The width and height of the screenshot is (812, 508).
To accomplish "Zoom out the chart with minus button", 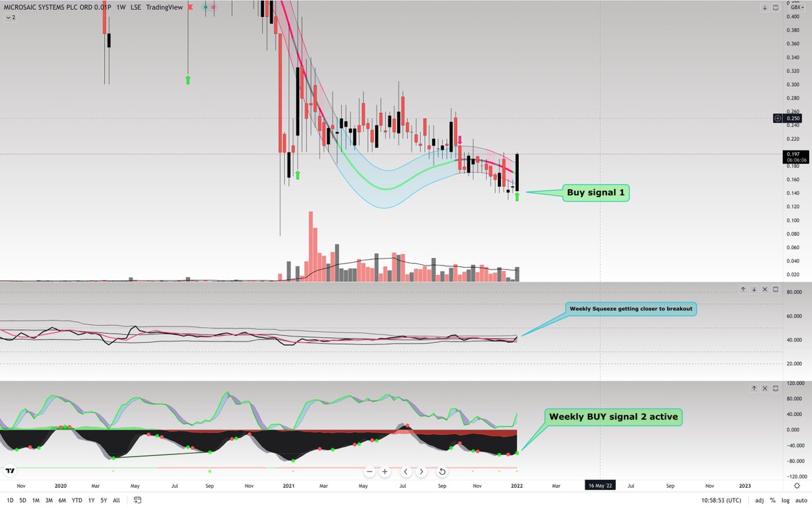I will (x=369, y=471).
